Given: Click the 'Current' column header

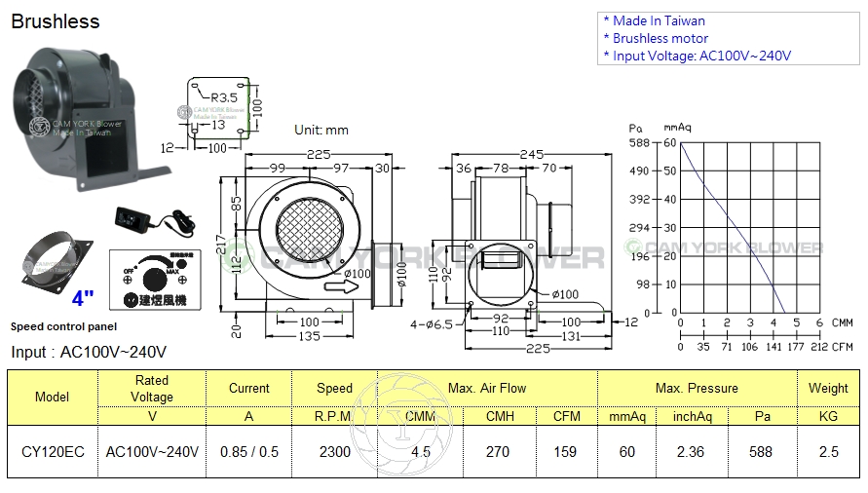Looking at the screenshot, I should [249, 389].
